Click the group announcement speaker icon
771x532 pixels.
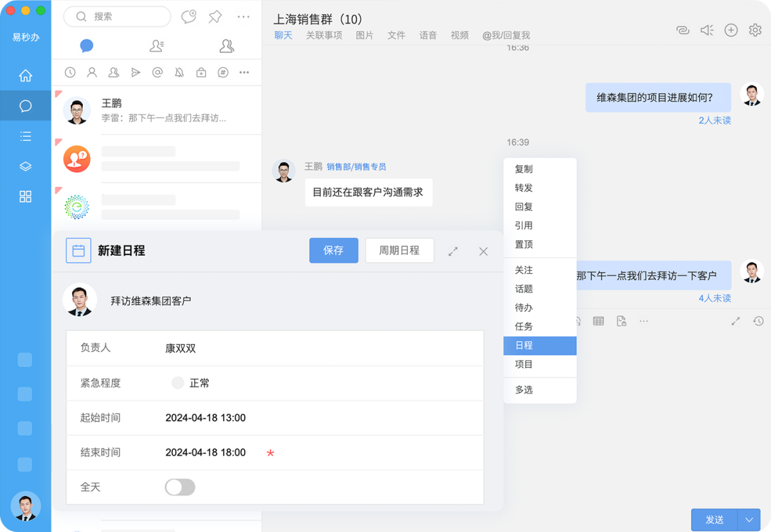[707, 30]
